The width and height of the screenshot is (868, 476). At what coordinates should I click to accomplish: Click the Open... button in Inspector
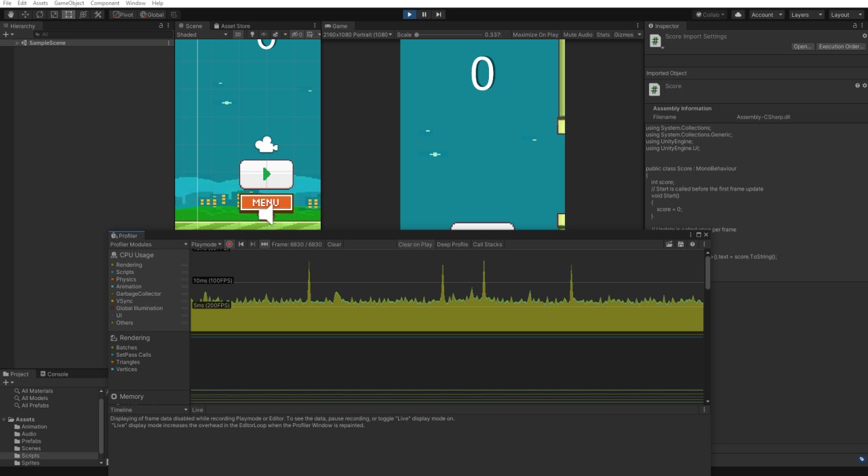pyautogui.click(x=803, y=46)
